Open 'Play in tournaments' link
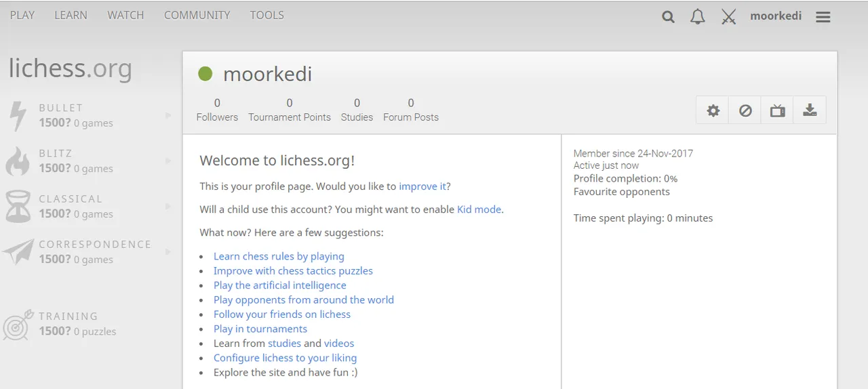 (x=260, y=329)
